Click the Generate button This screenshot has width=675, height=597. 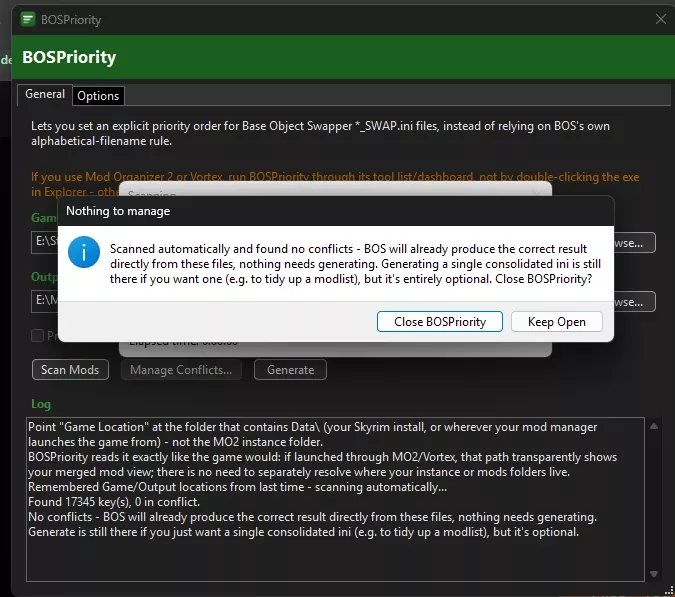[290, 370]
